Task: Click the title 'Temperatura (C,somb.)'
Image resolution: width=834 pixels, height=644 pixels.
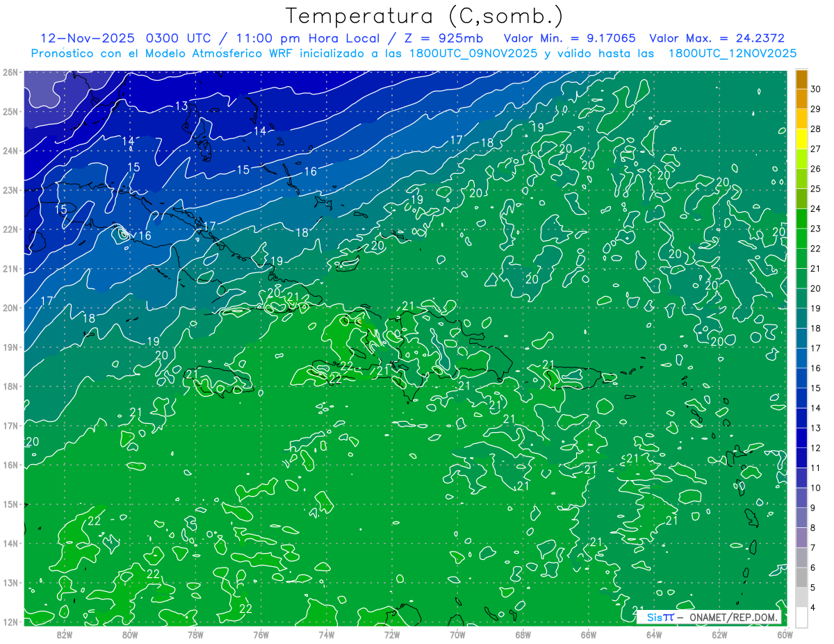Action: (425, 16)
